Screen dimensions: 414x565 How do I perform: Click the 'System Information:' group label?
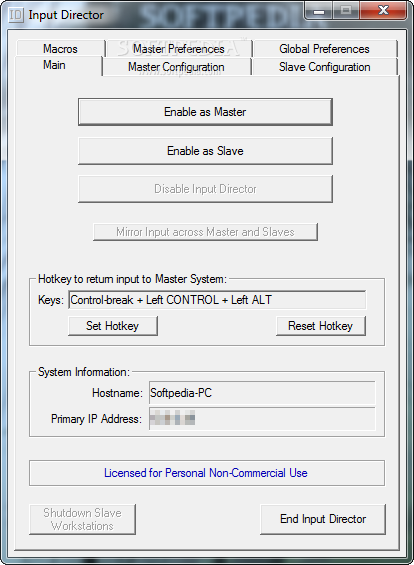pos(84,372)
